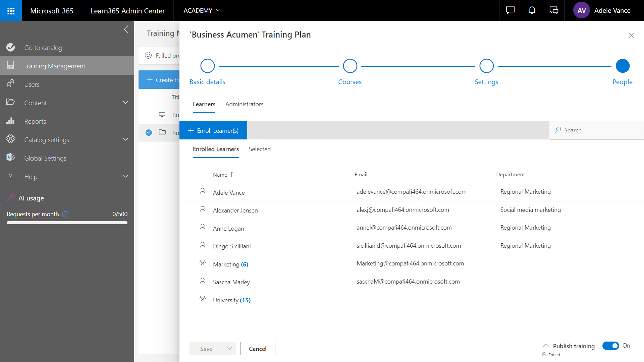644x362 pixels.
Task: Click the blue checkmark on the selected training row
Action: point(149,132)
